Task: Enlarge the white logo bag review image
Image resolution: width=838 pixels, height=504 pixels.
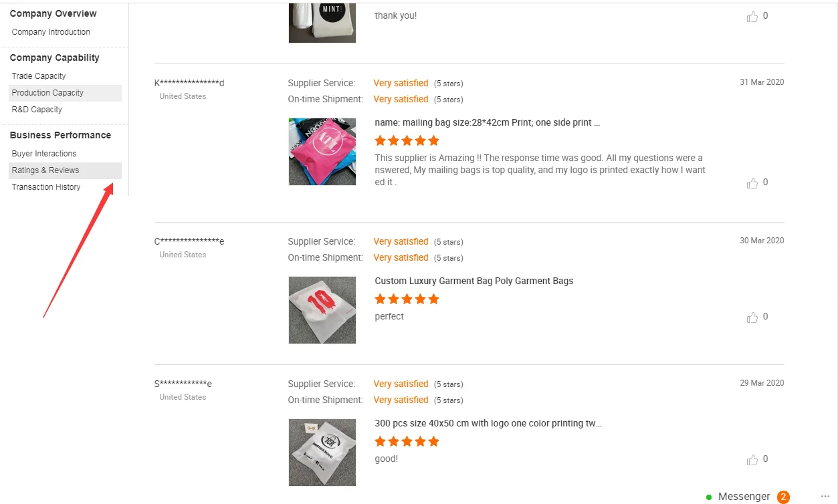Action: tap(322, 453)
